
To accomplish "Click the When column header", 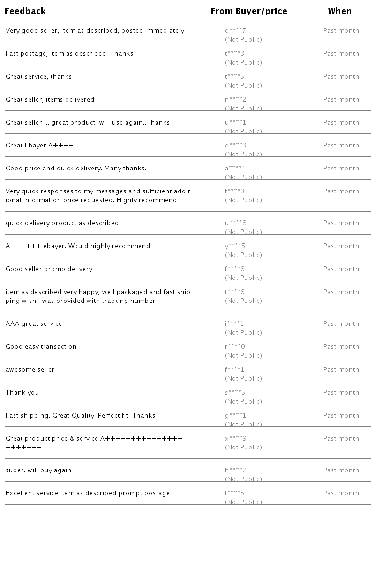I will [339, 11].
